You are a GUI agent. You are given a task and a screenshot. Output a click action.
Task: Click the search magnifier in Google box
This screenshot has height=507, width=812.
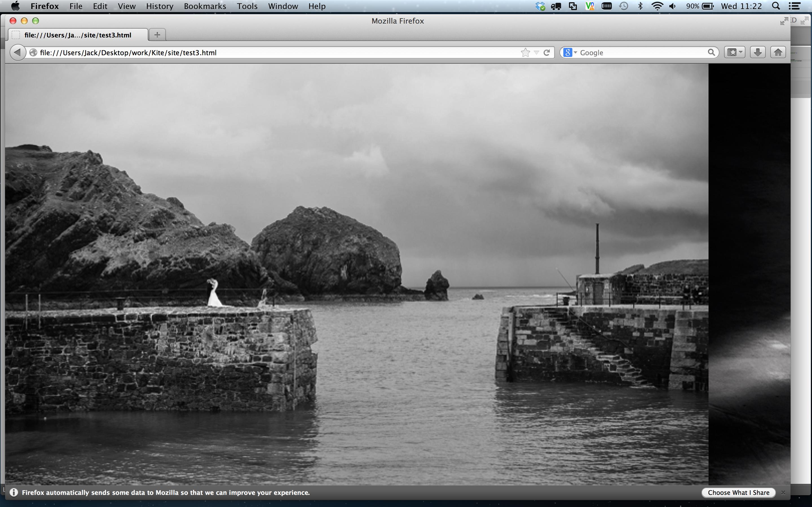point(711,53)
